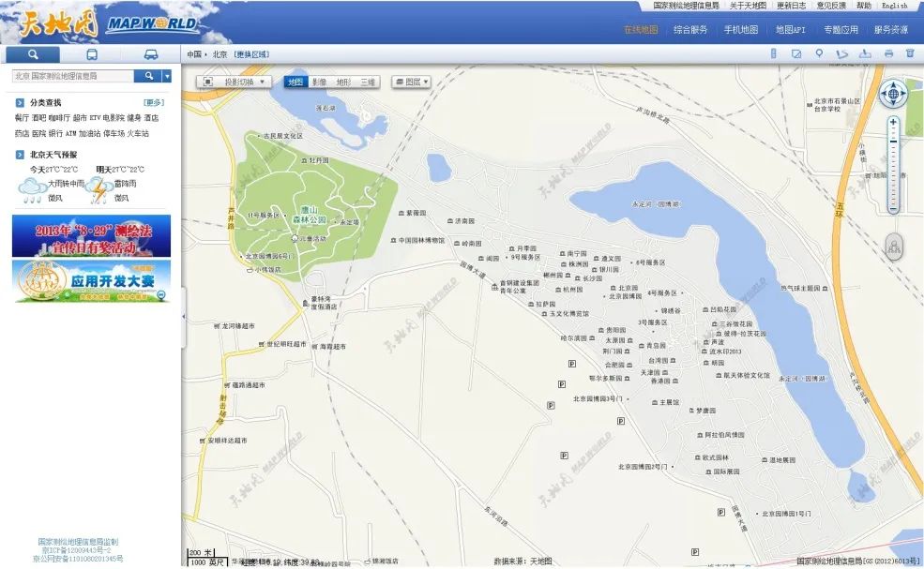Search category 停车场

114,134
